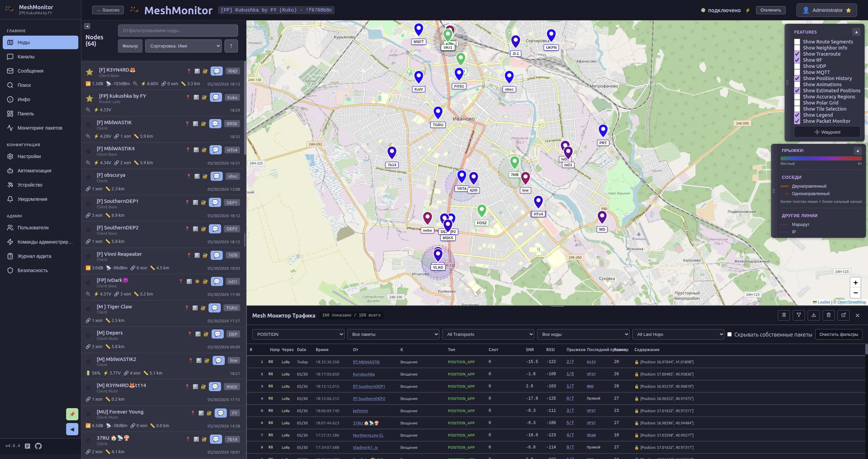
Task: Download packet monitor data
Action: click(814, 315)
